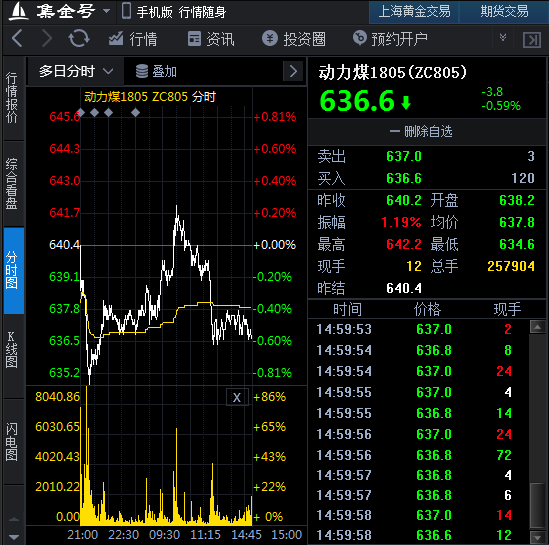Image resolution: width=549 pixels, height=545 pixels.
Task: Click the sidebar down arrow at bottom
Action: point(14,537)
